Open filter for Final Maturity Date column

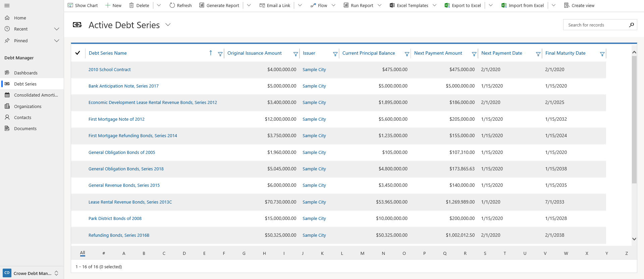[602, 54]
